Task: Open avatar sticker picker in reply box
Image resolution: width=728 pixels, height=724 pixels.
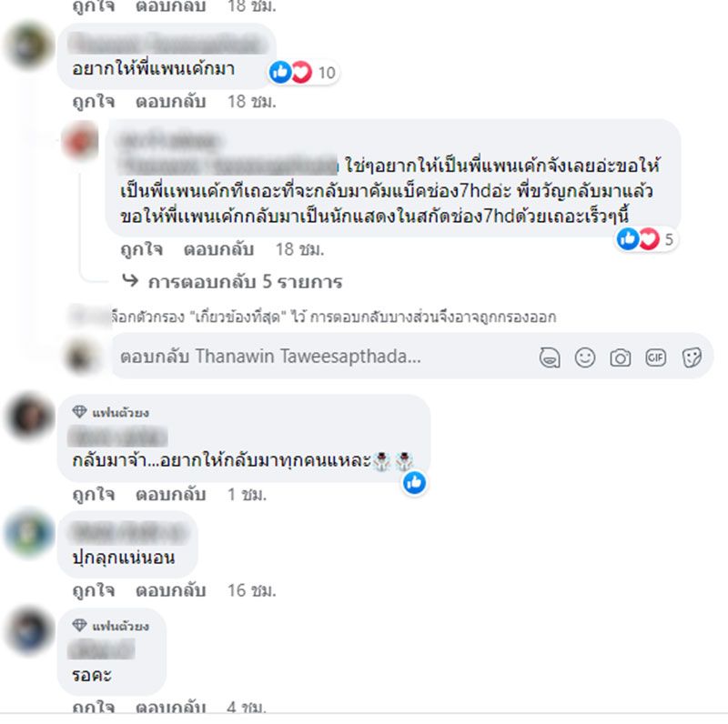Action: coord(550,357)
